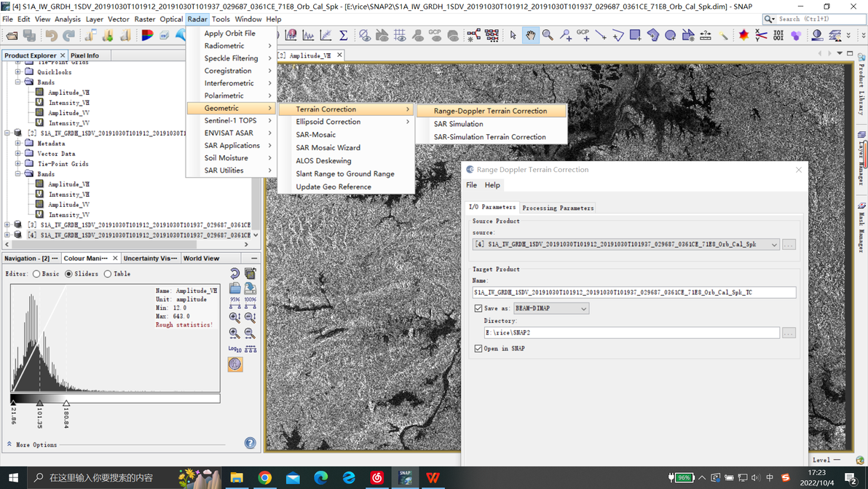Choose Range-Doppler Terrain Correction menu item

[x=490, y=111]
